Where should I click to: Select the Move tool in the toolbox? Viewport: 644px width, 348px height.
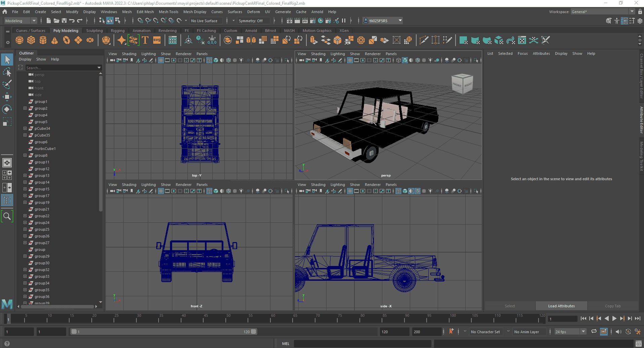point(7,97)
